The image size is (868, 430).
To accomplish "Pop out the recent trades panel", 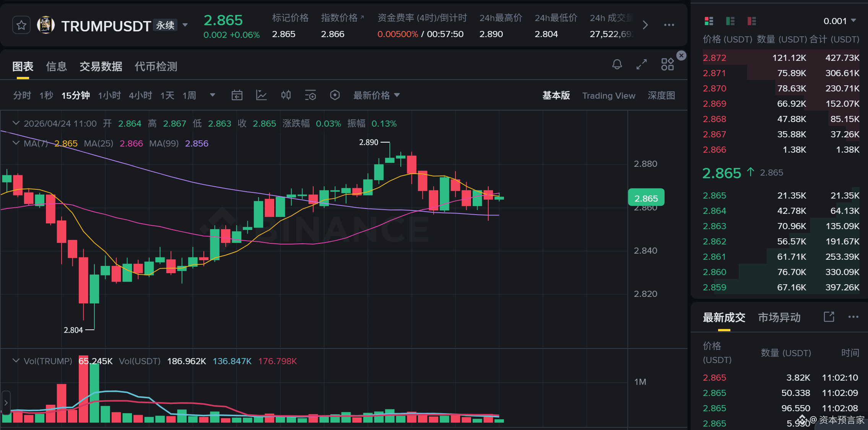I will tap(829, 317).
